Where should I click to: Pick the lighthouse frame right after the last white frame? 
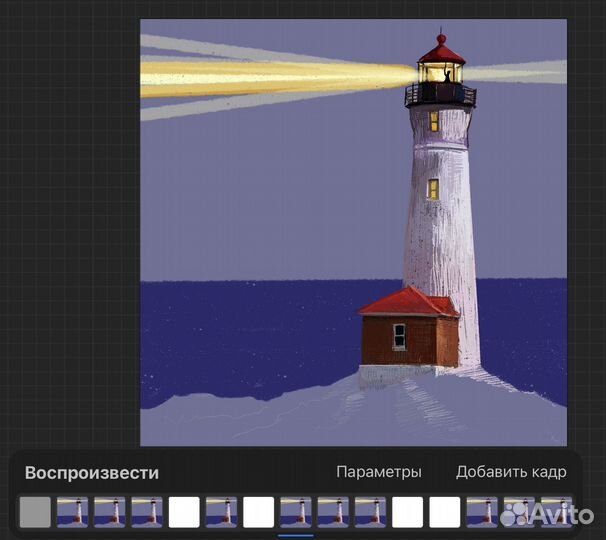click(x=482, y=512)
